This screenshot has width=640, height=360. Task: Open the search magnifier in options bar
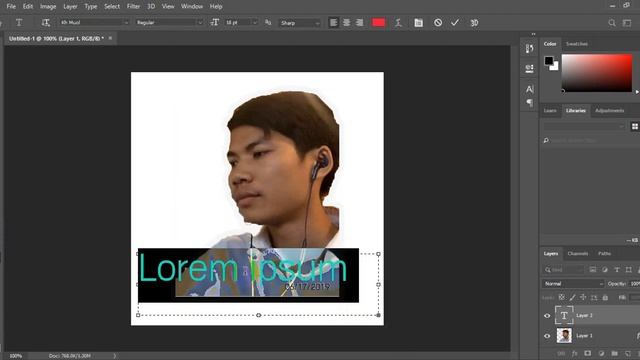click(x=612, y=23)
